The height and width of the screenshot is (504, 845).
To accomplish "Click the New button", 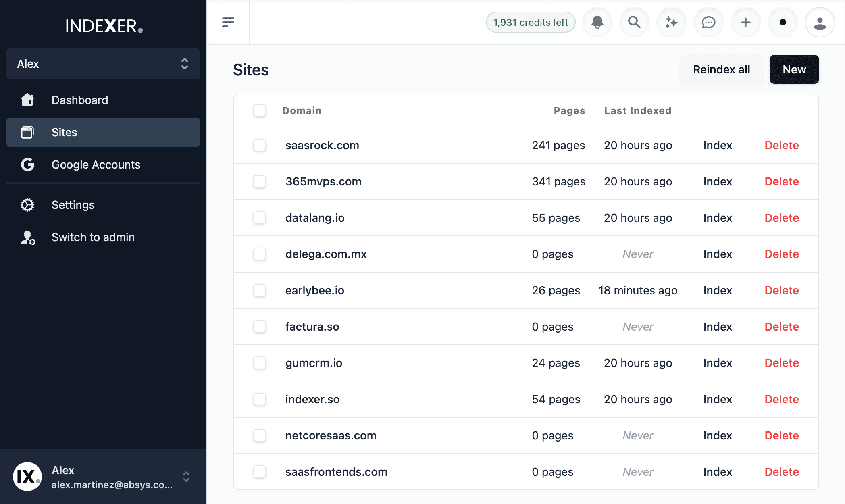I will (x=794, y=69).
